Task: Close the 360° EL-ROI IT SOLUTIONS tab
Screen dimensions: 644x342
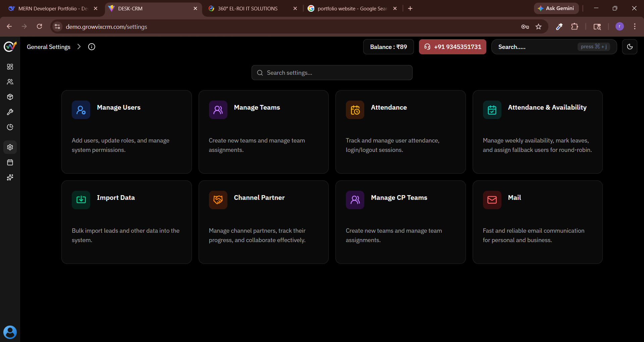Action: click(295, 8)
